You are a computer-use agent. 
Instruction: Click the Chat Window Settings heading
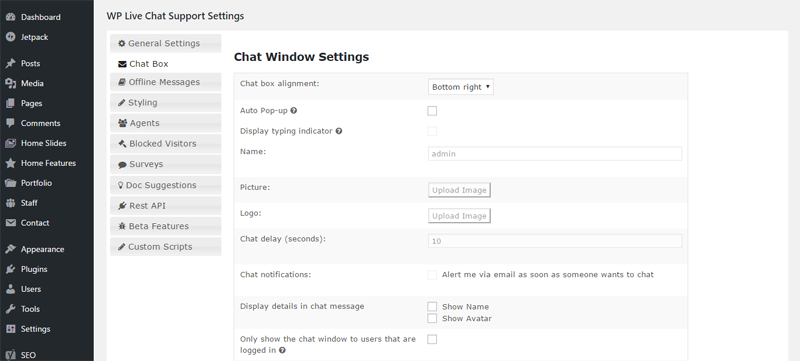click(x=302, y=57)
